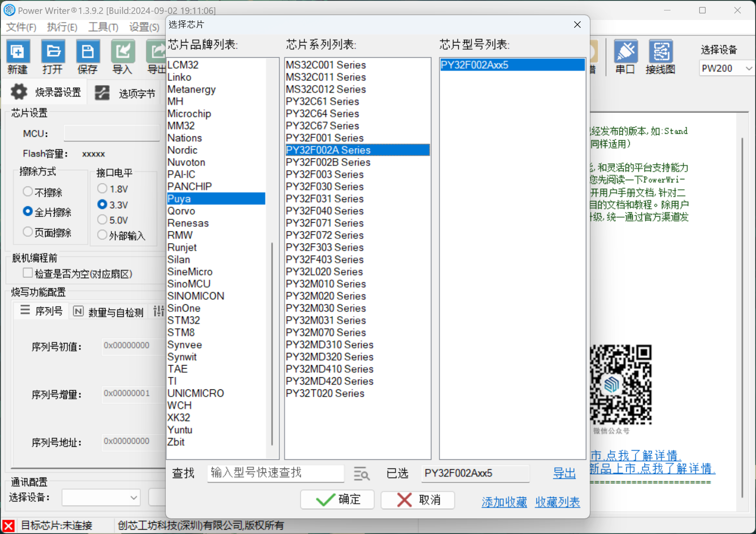Viewport: 756px width, 534px height.
Task: Click the MCU input field
Action: pyautogui.click(x=112, y=133)
